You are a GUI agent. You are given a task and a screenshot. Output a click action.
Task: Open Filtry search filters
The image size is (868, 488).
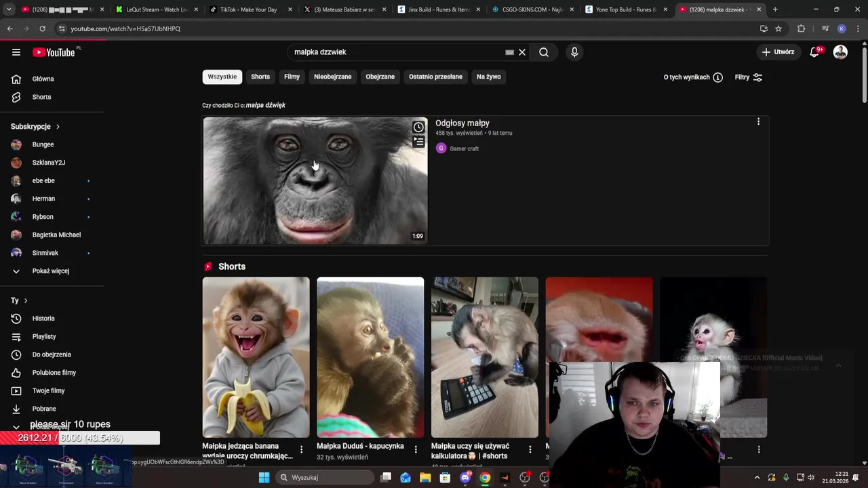tap(749, 77)
